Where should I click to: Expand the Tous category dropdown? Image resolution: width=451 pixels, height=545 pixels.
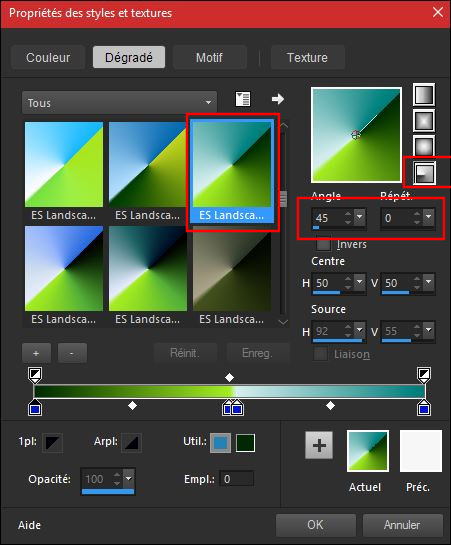tap(119, 103)
